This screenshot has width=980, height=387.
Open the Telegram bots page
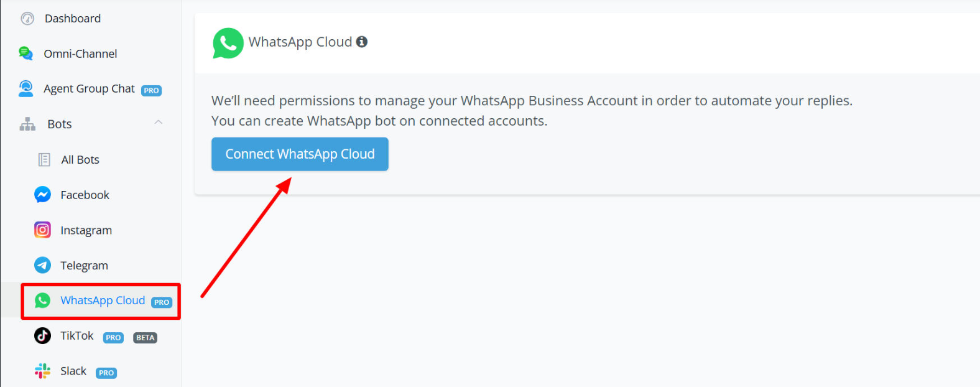click(84, 266)
